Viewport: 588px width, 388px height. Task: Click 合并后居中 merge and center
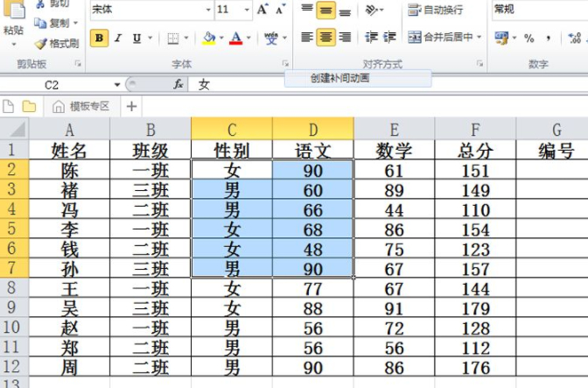(440, 37)
